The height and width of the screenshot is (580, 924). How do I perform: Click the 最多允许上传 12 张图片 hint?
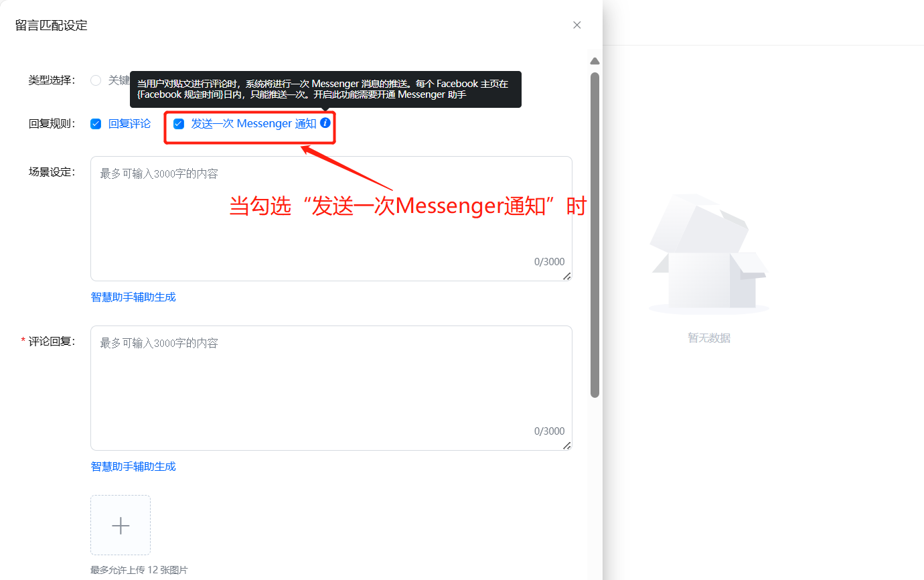click(x=139, y=570)
